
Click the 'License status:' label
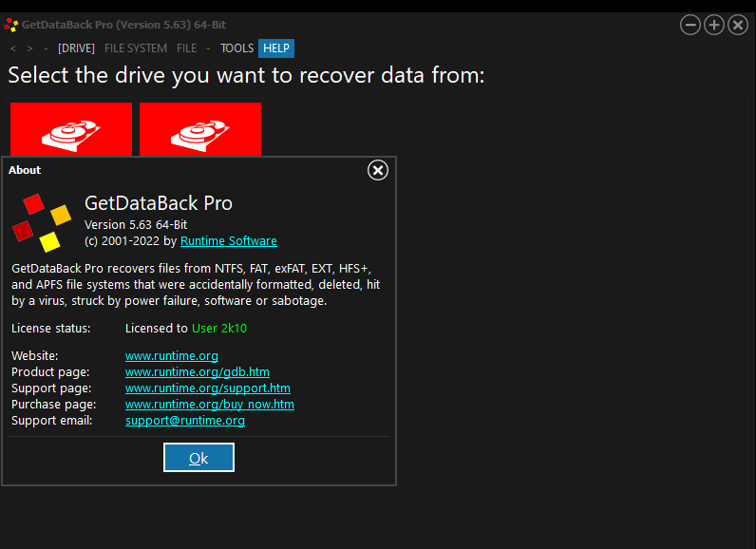coord(51,329)
